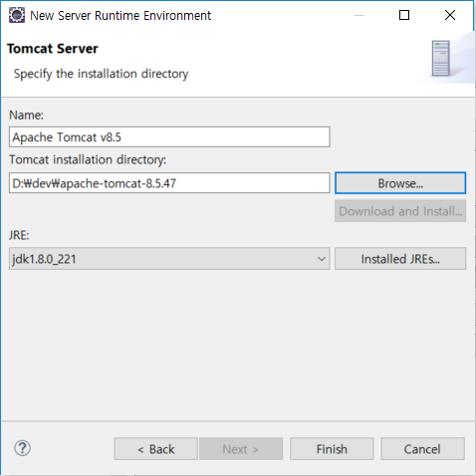
Task: Click the Name input field
Action: (x=169, y=136)
